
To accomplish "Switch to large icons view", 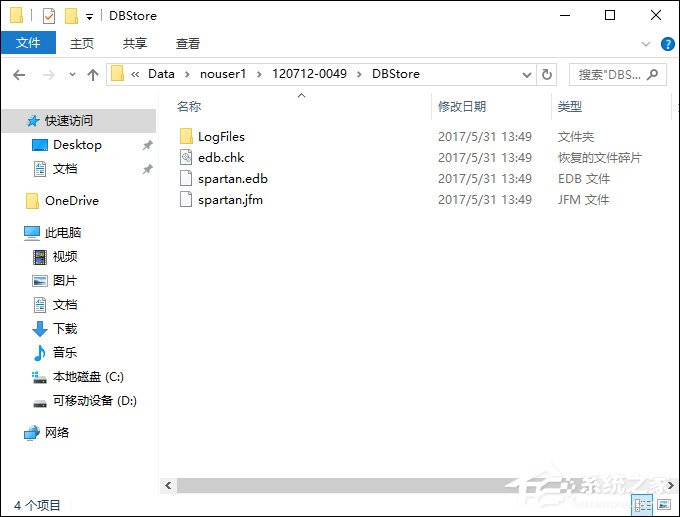I will coord(664,505).
